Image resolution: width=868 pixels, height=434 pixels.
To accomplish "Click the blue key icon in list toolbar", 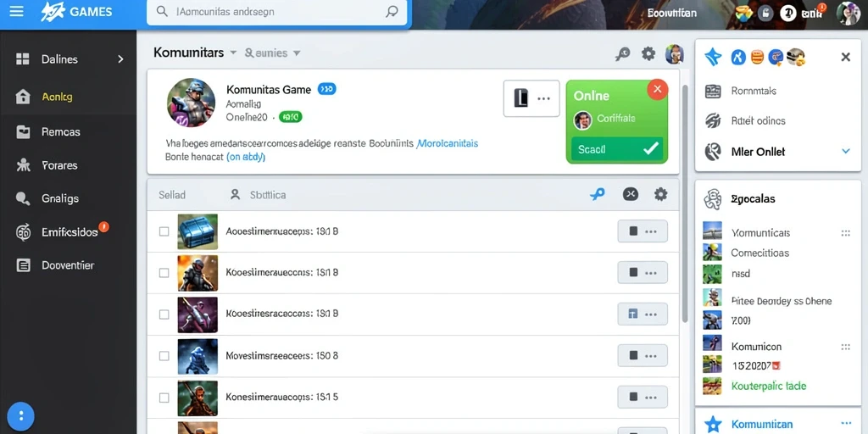I will 598,194.
